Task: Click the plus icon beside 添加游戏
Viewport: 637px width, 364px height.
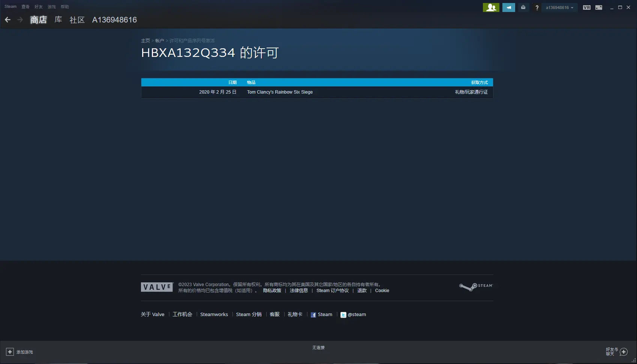Action: pyautogui.click(x=10, y=352)
